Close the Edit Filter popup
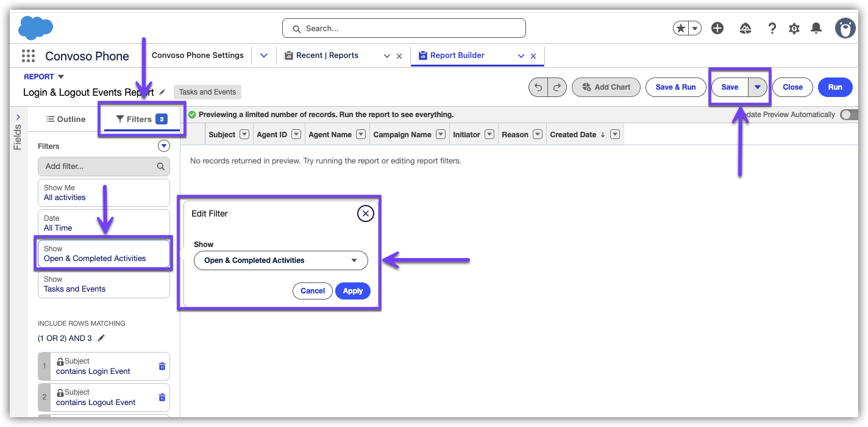 (x=365, y=213)
